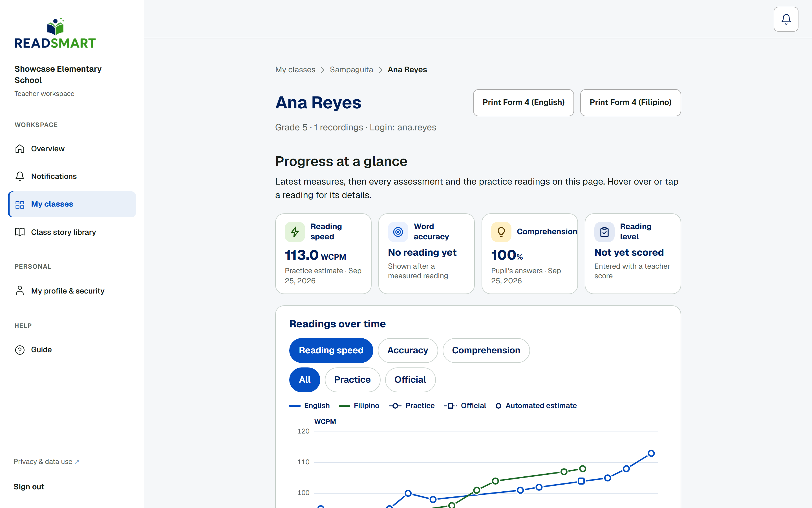Click the Reading speed lightning icon

295,232
